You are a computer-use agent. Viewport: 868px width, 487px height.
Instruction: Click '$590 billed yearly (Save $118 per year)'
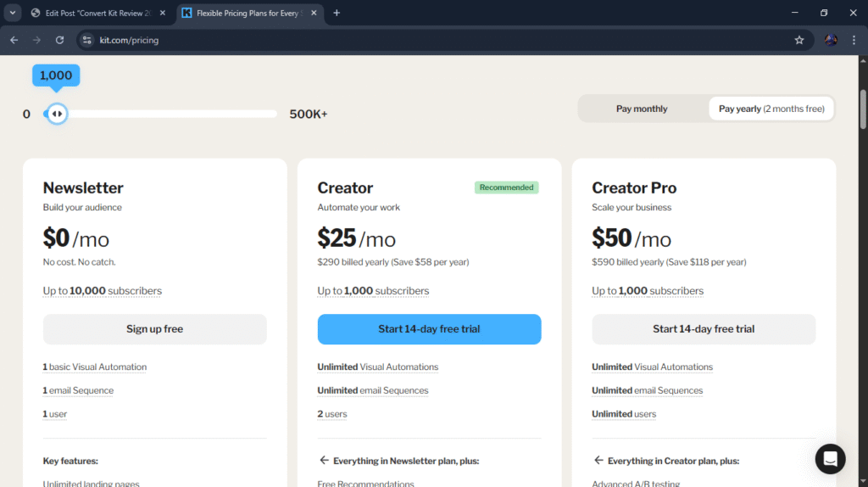click(x=669, y=262)
